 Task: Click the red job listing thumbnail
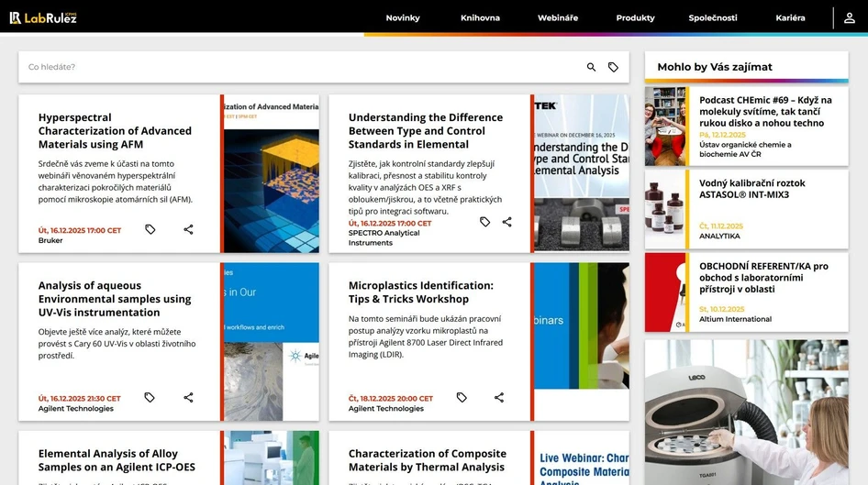[x=665, y=292]
